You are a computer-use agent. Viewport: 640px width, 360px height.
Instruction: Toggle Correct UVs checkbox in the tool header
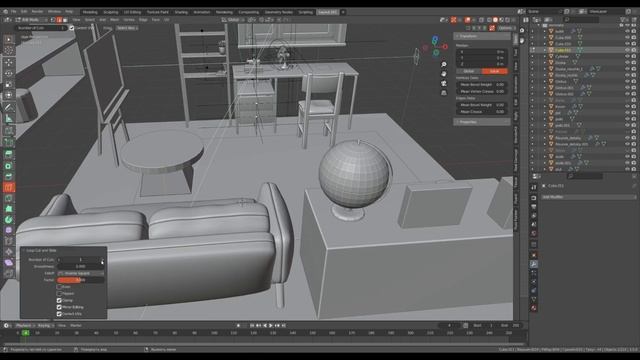click(72, 28)
